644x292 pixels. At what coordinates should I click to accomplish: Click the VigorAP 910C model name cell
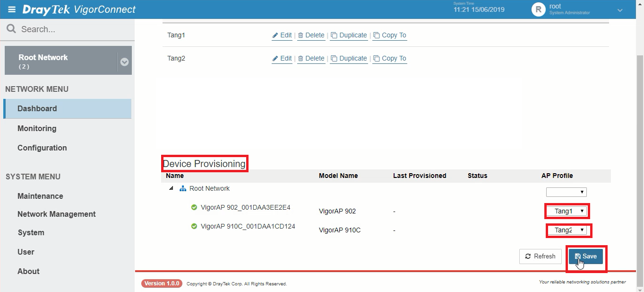[x=340, y=230]
